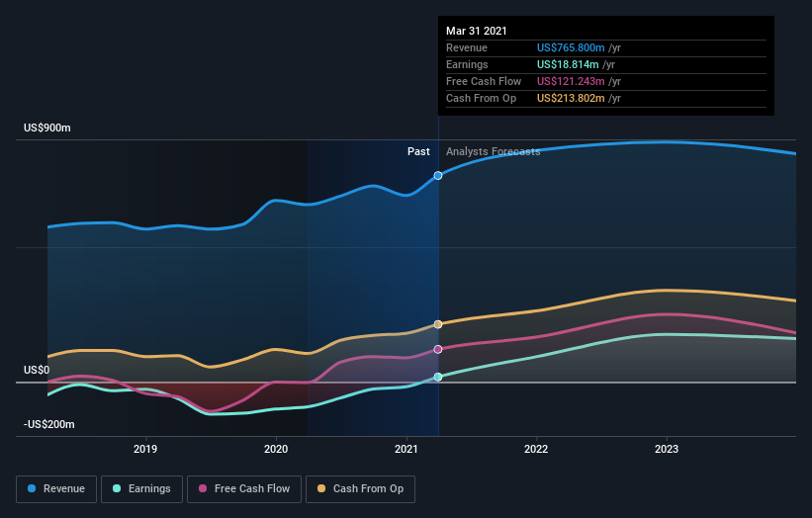This screenshot has width=812, height=518.
Task: Select the Revenue data point on the chart
Action: pyautogui.click(x=438, y=175)
